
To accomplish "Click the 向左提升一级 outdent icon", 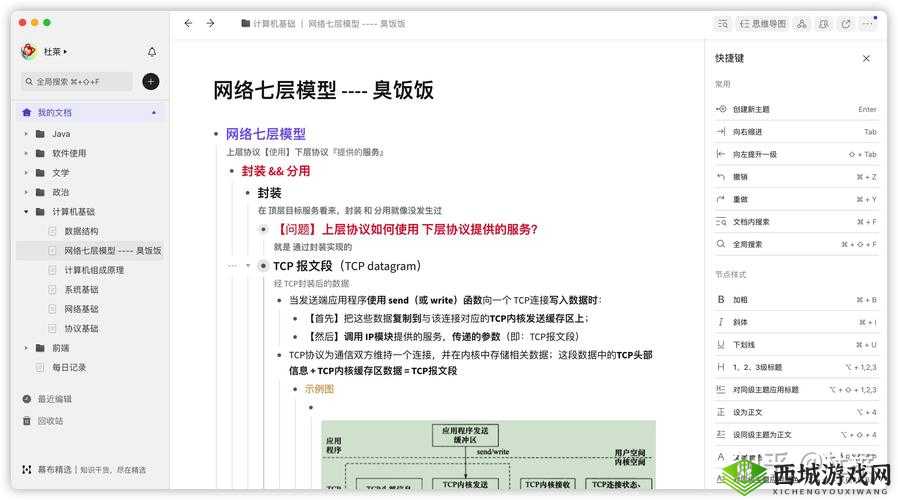I will coord(721,154).
